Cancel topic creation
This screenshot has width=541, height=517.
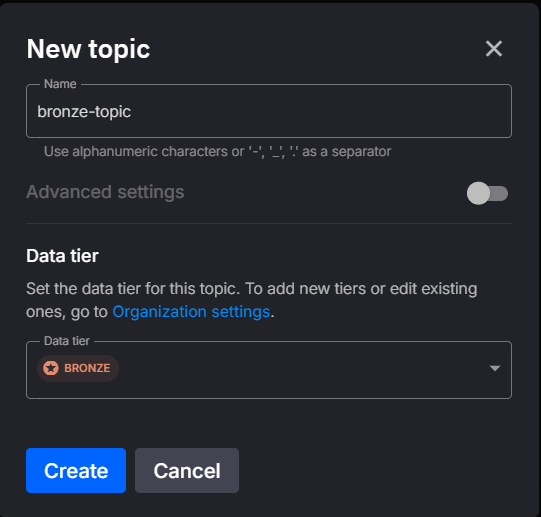pyautogui.click(x=187, y=470)
